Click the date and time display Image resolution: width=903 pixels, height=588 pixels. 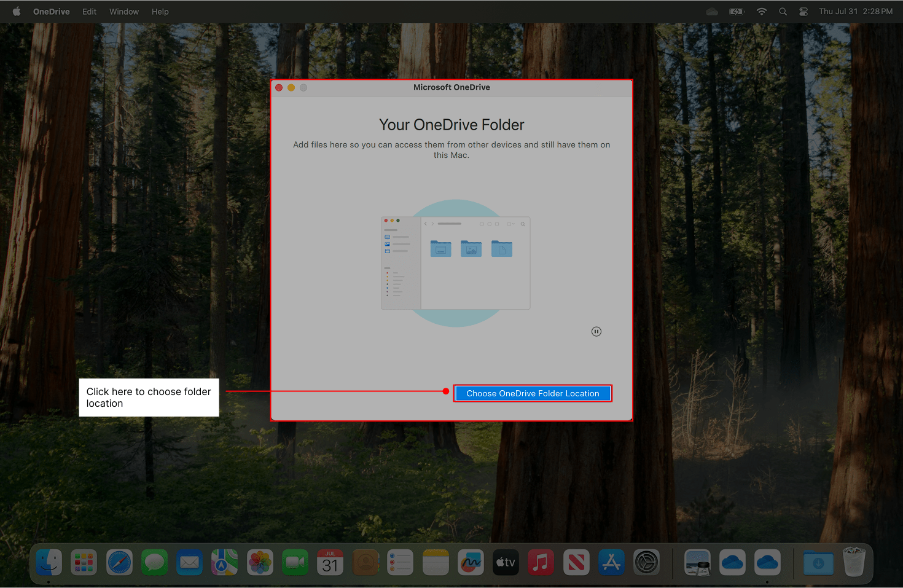coord(855,12)
